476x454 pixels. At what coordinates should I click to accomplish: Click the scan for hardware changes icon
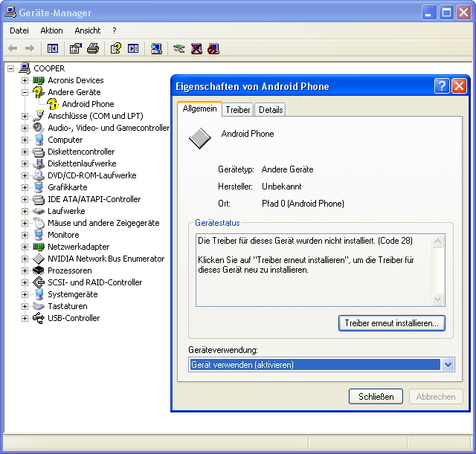pyautogui.click(x=156, y=48)
